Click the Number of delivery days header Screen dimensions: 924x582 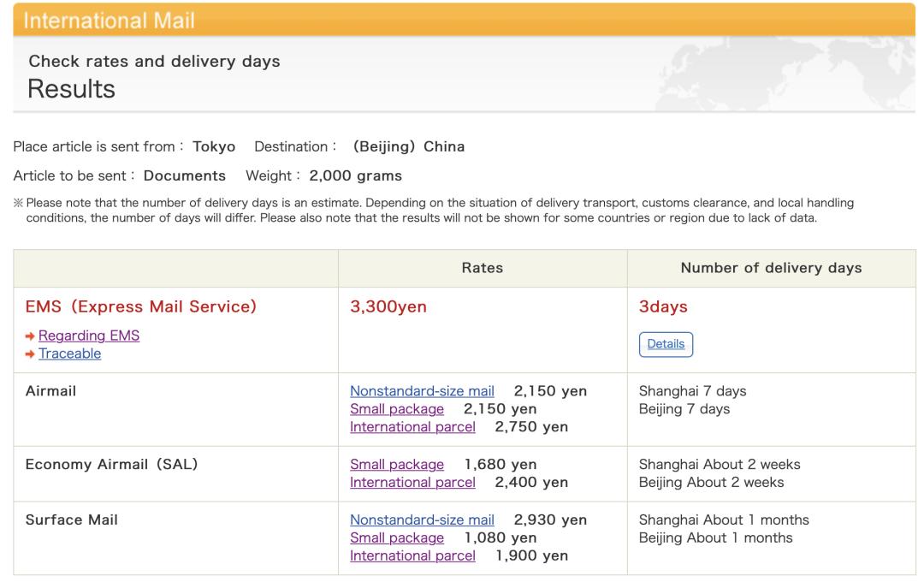[x=771, y=268]
